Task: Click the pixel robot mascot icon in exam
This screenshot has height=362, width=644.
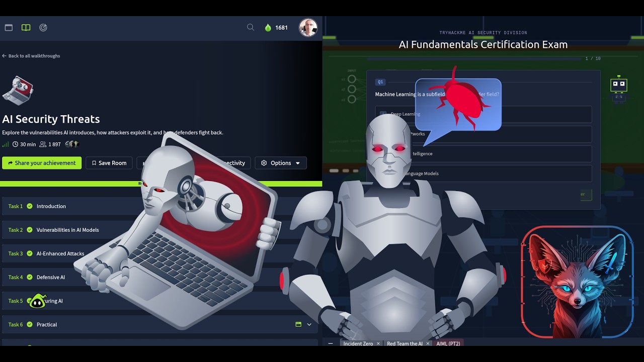Action: point(618,89)
